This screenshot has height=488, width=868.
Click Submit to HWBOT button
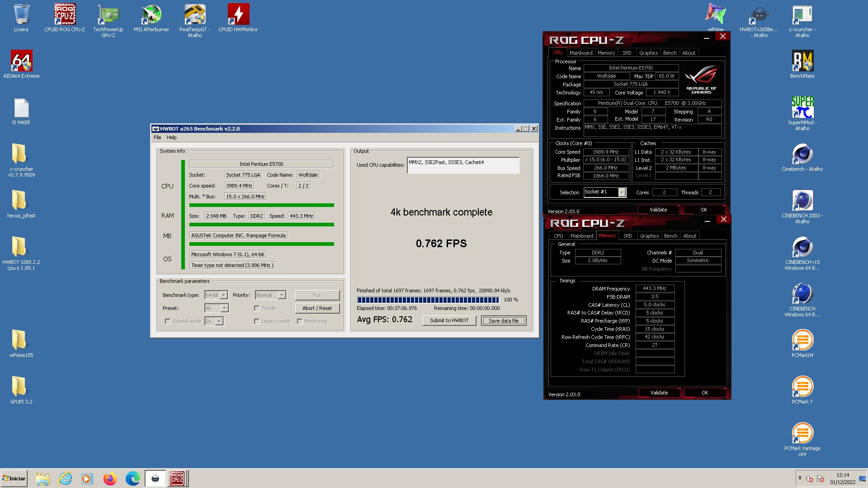click(x=449, y=320)
